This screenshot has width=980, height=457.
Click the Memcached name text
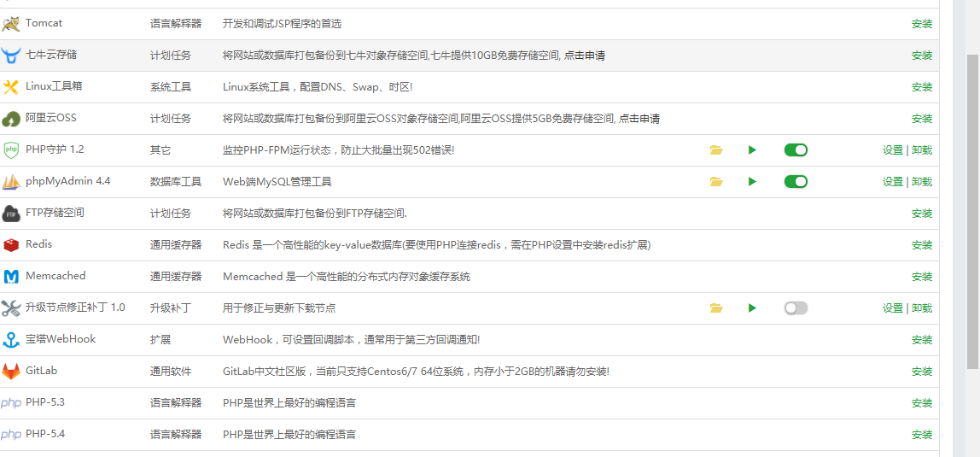(x=55, y=276)
